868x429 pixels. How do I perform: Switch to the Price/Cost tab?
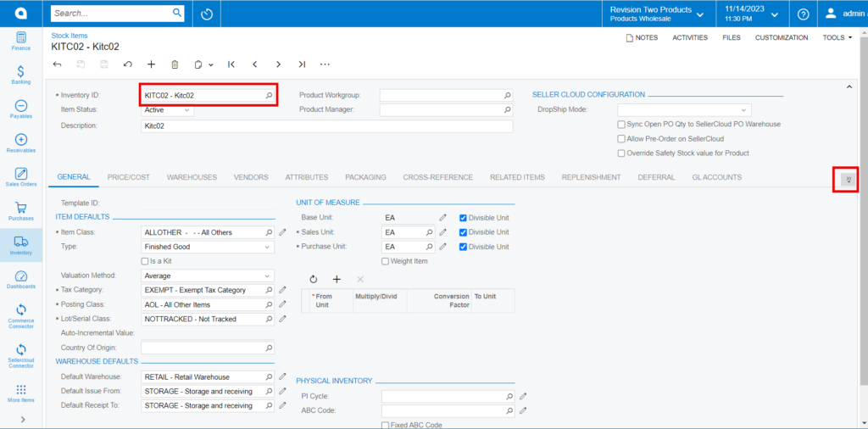pyautogui.click(x=129, y=177)
